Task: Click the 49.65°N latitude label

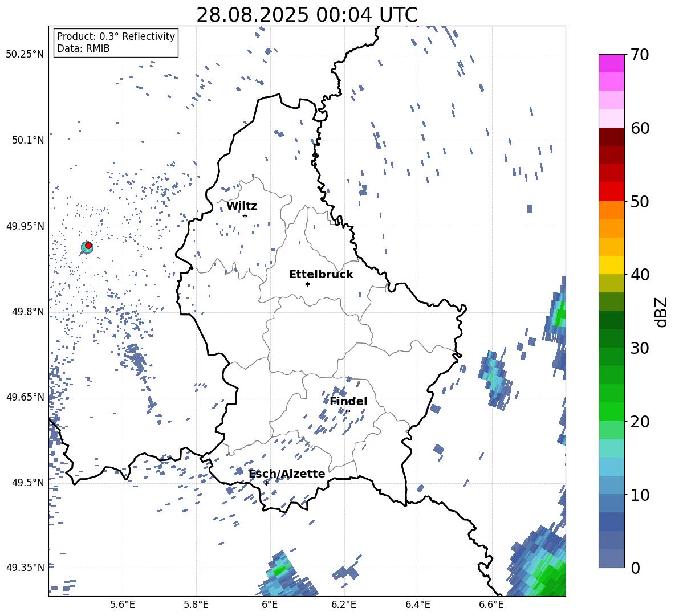Action: tap(25, 397)
